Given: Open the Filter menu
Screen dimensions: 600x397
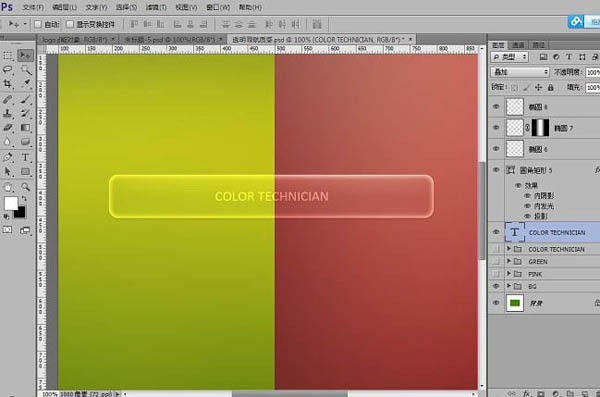Looking at the screenshot, I should [x=156, y=7].
